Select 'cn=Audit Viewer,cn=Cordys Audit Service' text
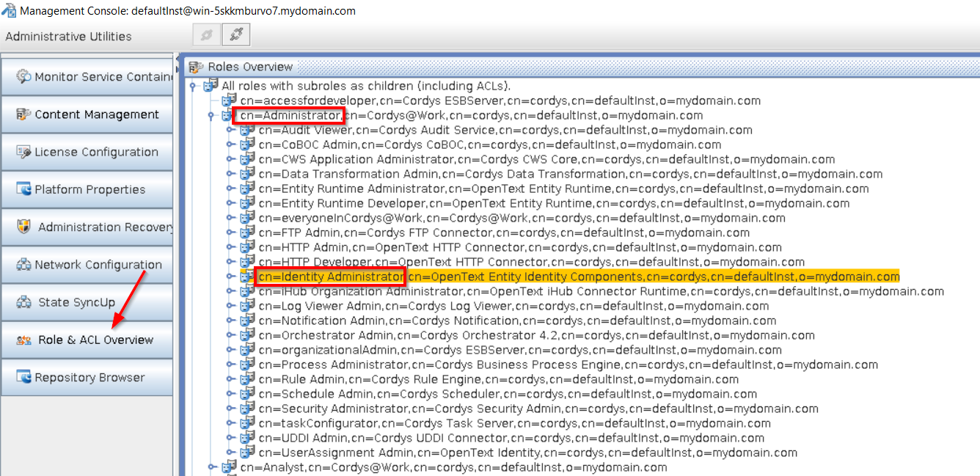 coord(505,130)
